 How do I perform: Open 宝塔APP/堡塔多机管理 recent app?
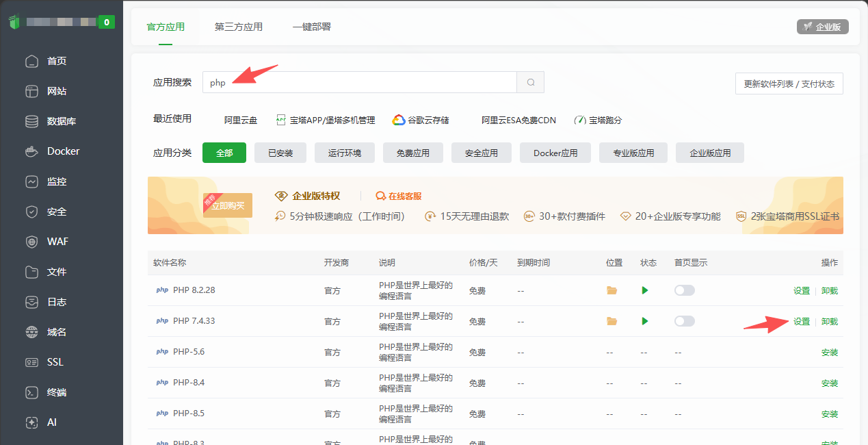click(x=326, y=120)
